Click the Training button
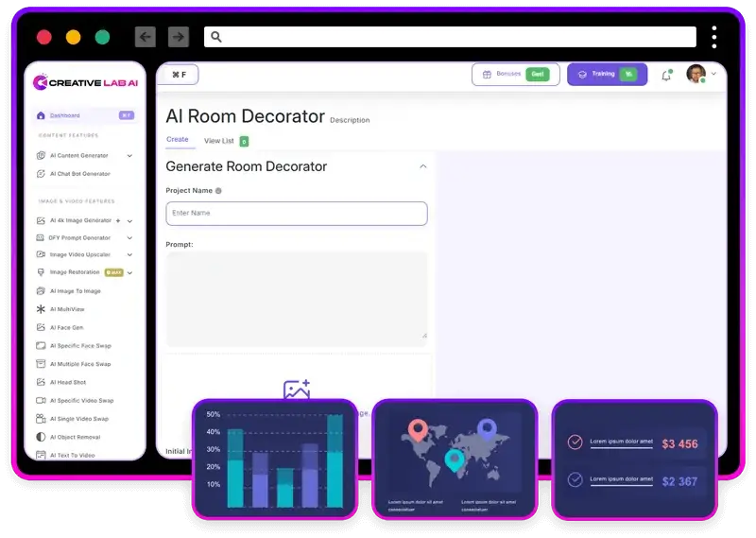Image resolution: width=756 pixels, height=538 pixels. pyautogui.click(x=607, y=75)
